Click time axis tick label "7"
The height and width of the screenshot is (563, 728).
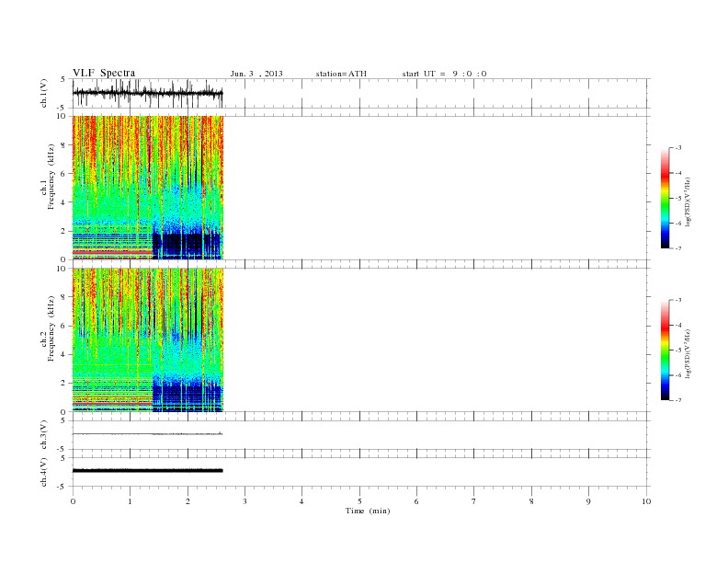pyautogui.click(x=474, y=501)
